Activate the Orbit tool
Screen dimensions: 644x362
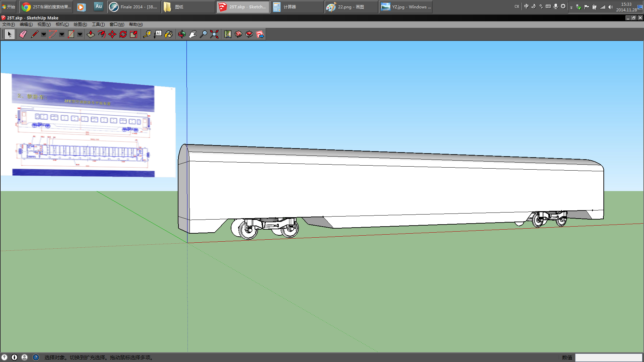(x=182, y=34)
